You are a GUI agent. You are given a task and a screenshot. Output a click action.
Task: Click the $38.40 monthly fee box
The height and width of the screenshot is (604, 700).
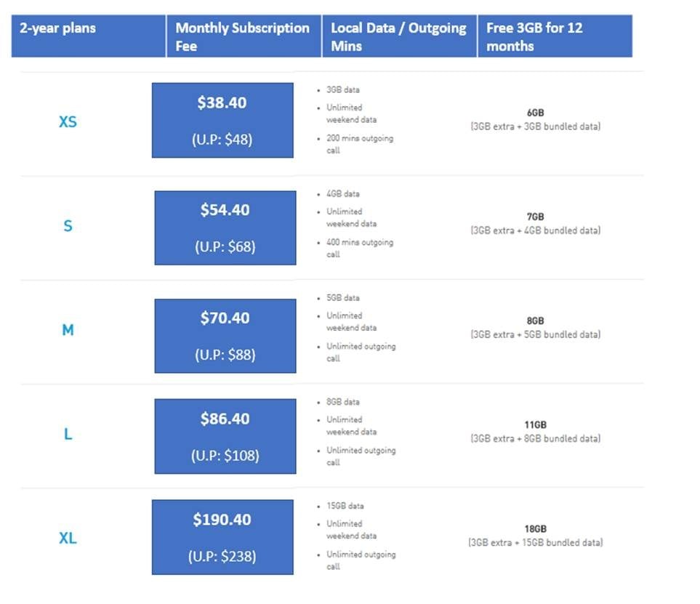click(x=222, y=120)
